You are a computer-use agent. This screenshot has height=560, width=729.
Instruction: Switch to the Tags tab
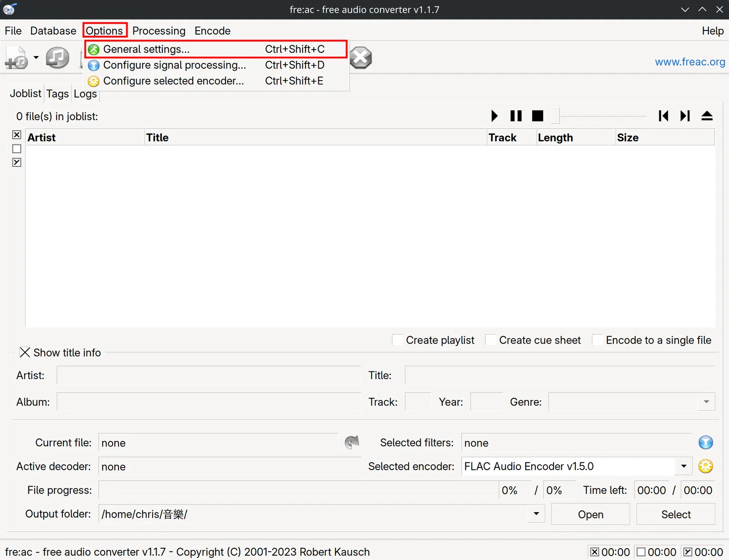tap(57, 93)
